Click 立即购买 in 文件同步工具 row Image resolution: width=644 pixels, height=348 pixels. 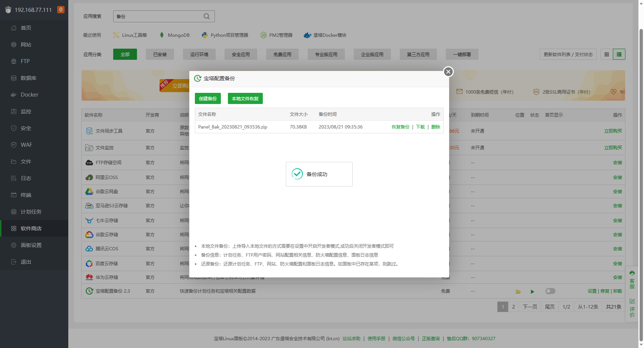click(x=613, y=131)
